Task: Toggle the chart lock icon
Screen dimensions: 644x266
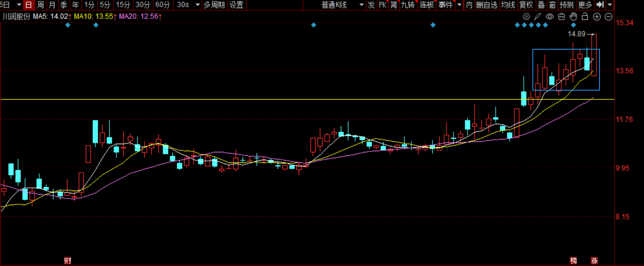Action: 585,16
